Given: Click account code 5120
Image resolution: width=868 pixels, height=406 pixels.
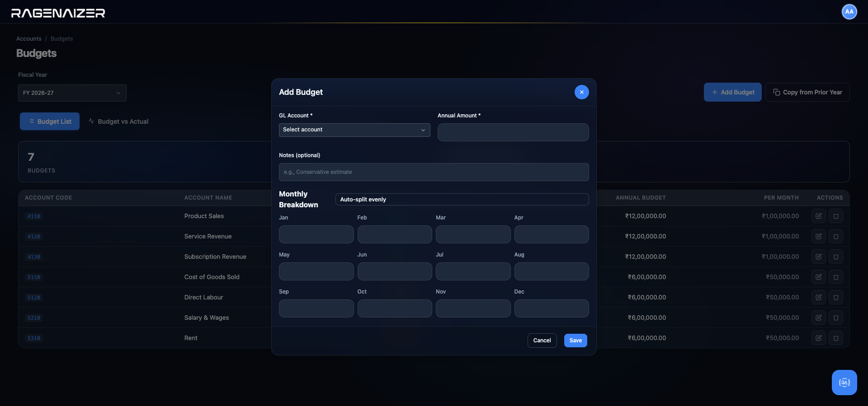Looking at the screenshot, I should coord(34,298).
